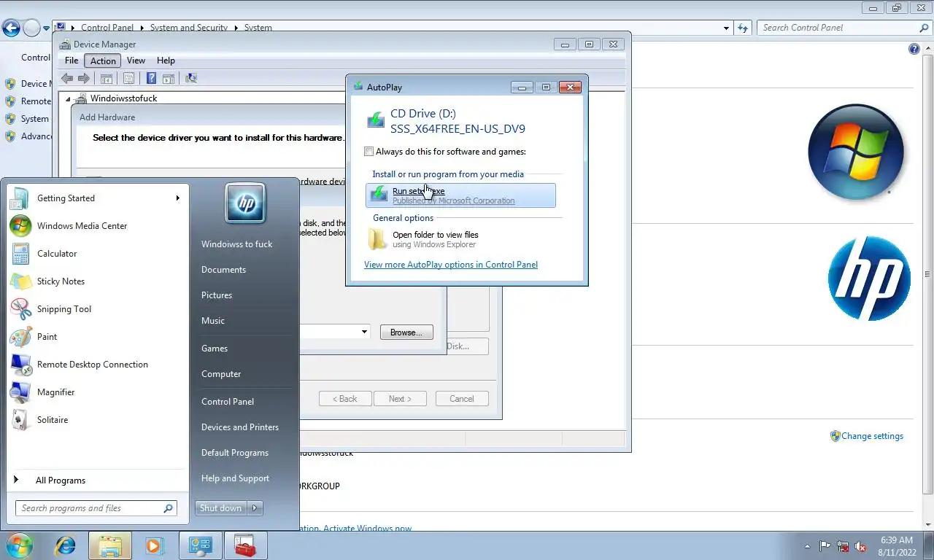934x560 pixels.
Task: Open the File menu in Device Manager
Action: [72, 61]
